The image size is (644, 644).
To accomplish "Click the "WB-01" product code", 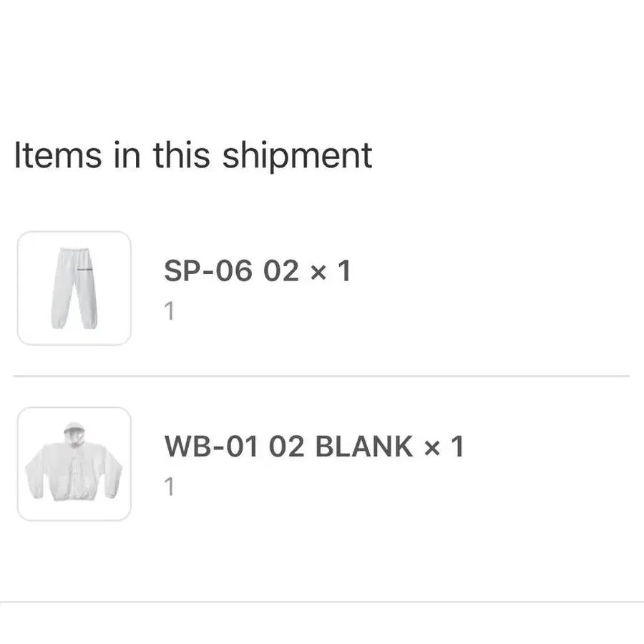I will pyautogui.click(x=212, y=447).
